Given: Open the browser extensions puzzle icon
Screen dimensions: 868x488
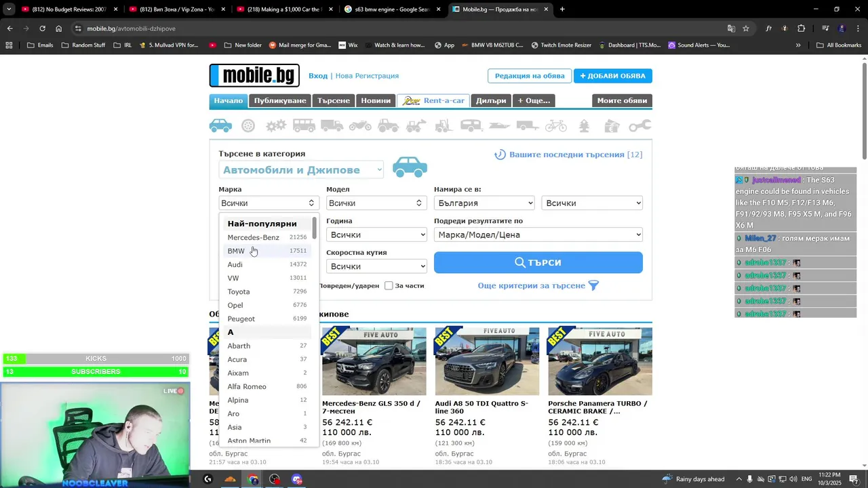Looking at the screenshot, I should click(x=802, y=28).
